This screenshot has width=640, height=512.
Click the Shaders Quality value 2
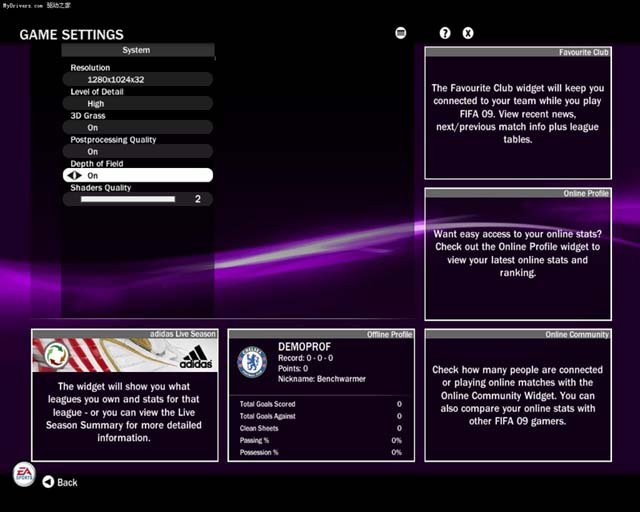(198, 199)
